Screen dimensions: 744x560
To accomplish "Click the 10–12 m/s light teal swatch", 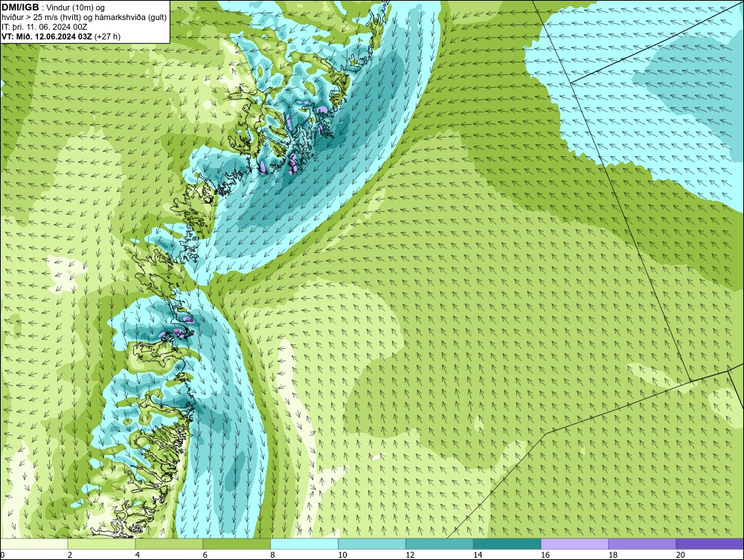I will tap(372, 544).
